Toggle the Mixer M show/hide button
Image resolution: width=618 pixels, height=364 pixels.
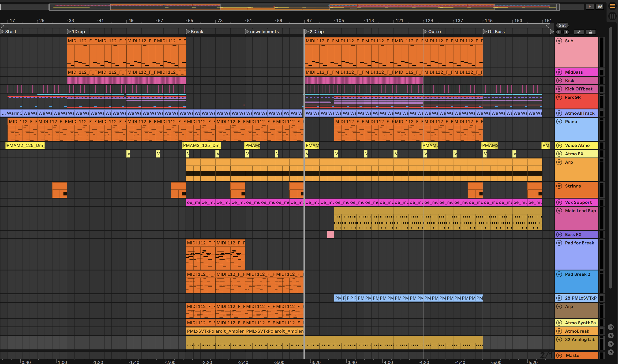click(611, 344)
